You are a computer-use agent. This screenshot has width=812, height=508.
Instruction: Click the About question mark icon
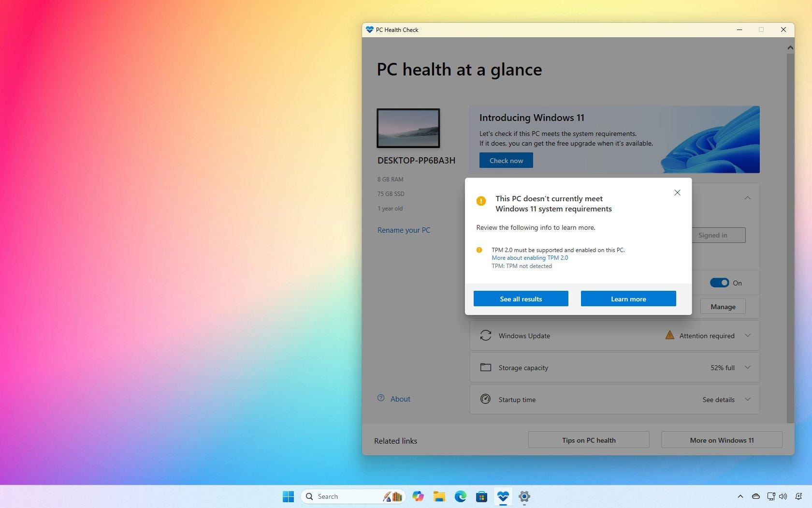coord(381,398)
